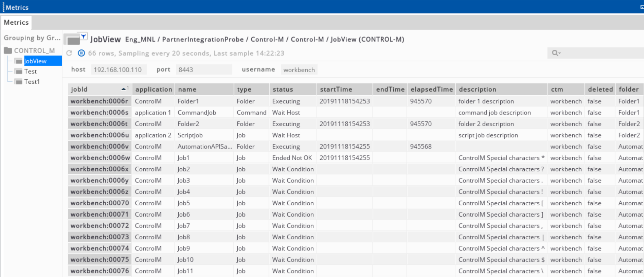644x277 pixels.
Task: Click the username field showing workbench
Action: (299, 70)
